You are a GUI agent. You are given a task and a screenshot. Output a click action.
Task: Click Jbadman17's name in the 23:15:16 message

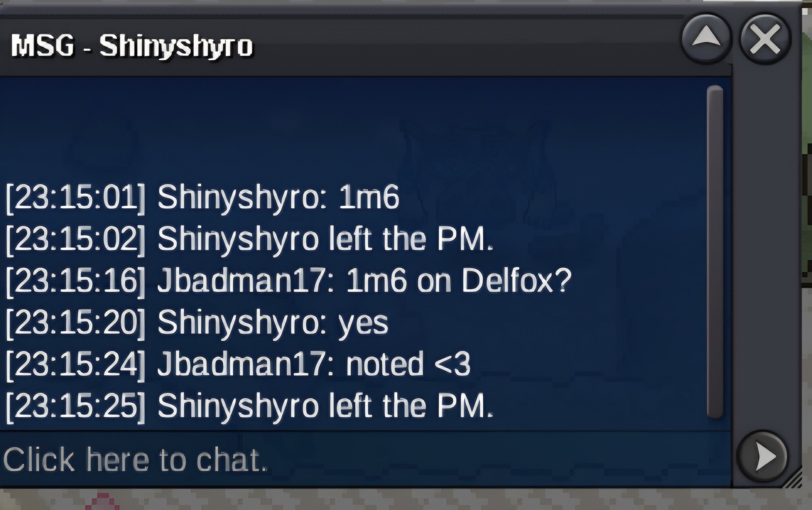(x=241, y=281)
